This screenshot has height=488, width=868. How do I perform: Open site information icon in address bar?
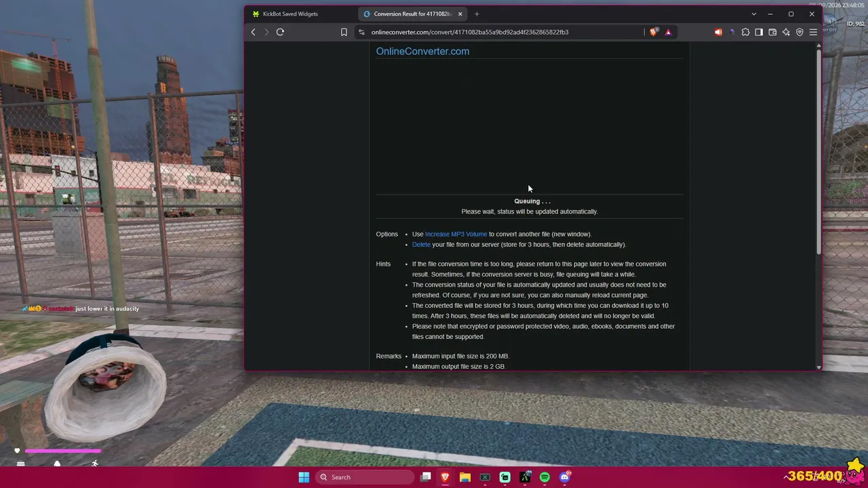361,32
